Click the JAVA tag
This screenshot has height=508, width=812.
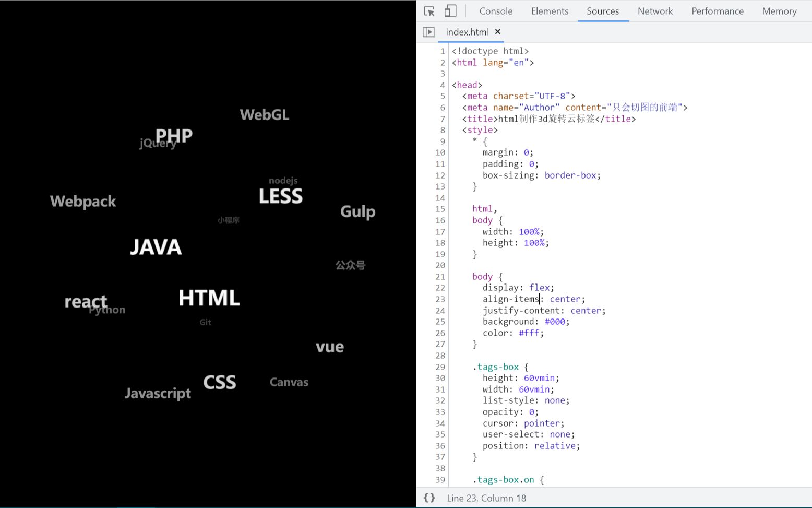156,247
